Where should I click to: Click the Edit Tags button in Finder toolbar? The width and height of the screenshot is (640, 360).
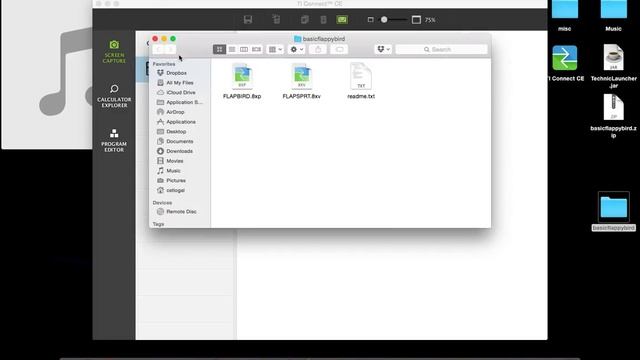(339, 49)
